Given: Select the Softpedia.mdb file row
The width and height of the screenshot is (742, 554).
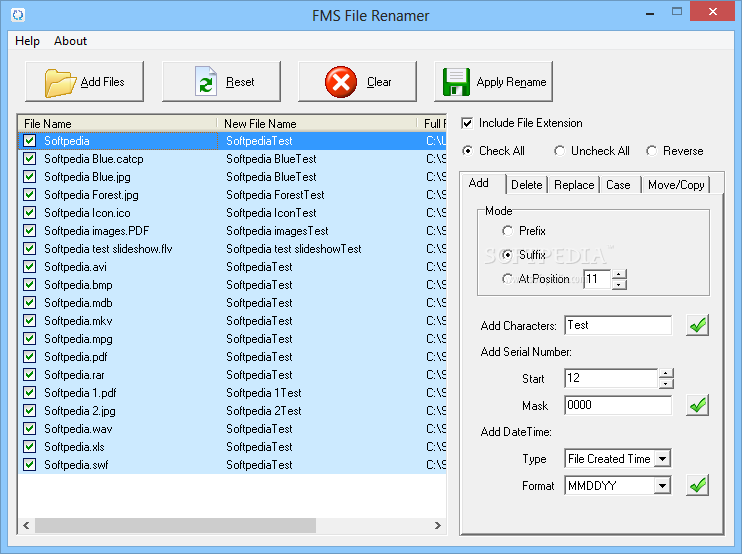Looking at the screenshot, I should (232, 302).
